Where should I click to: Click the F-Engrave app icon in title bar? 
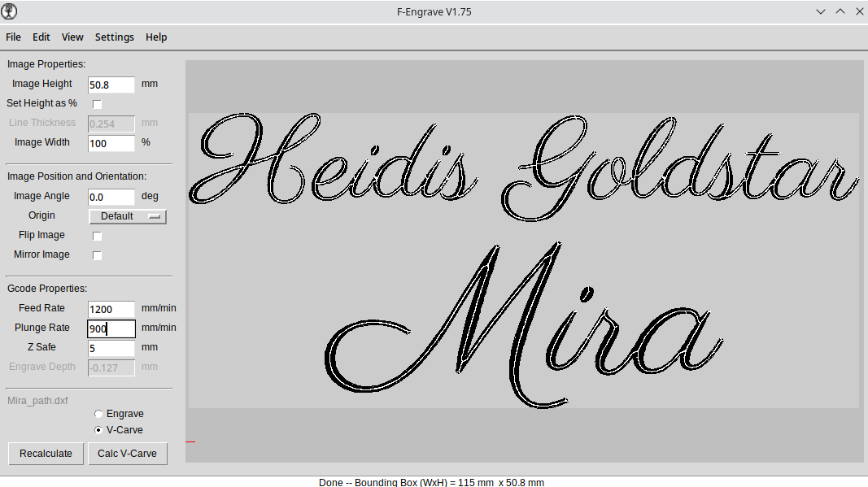coord(10,11)
